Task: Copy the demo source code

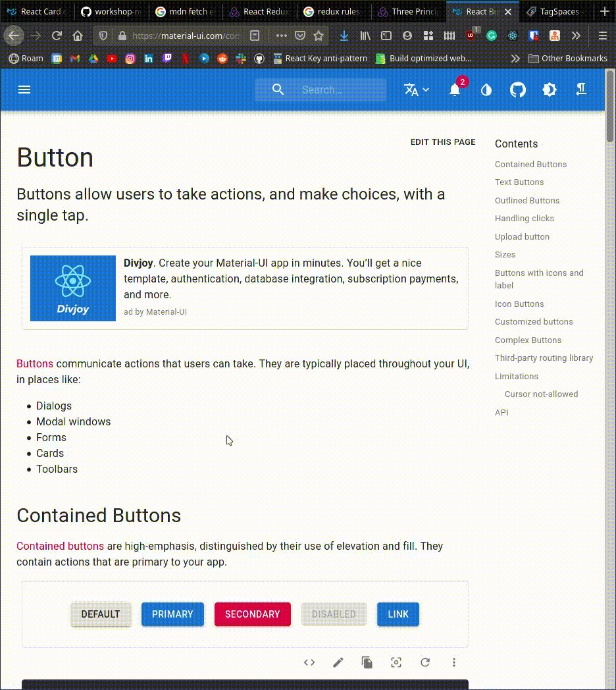Action: pos(367,662)
